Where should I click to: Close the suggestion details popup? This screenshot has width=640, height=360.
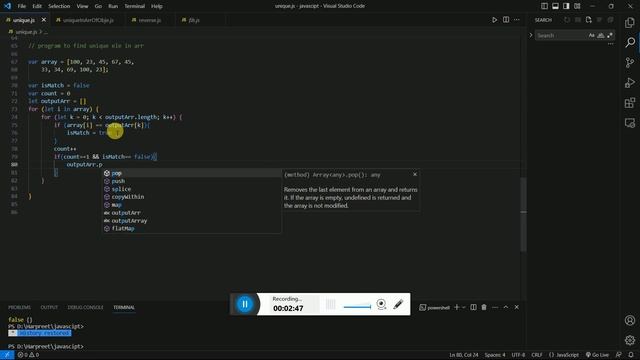415,174
